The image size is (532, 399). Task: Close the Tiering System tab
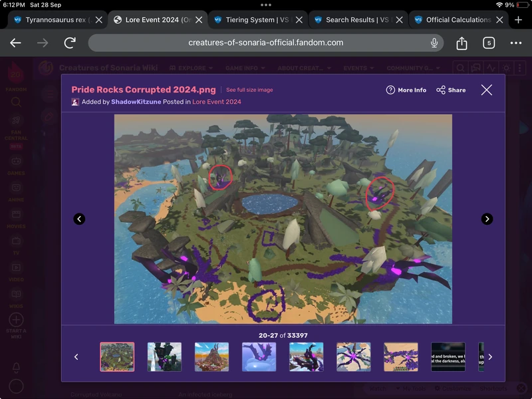coord(299,20)
